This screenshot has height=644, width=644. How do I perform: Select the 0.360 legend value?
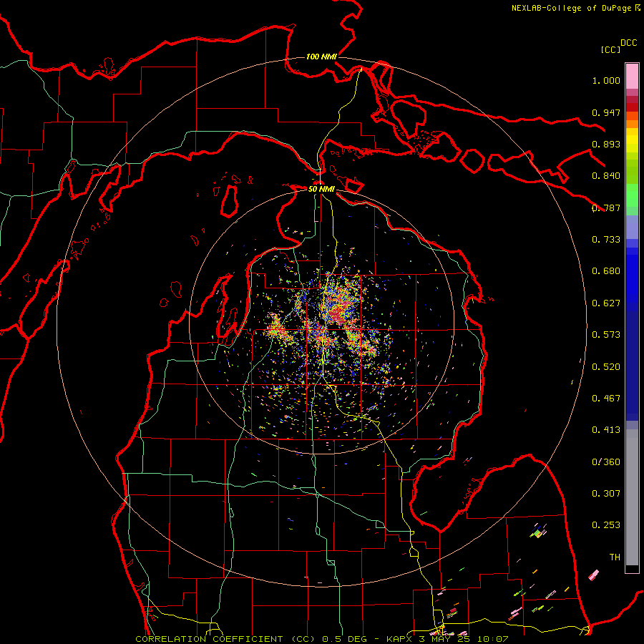click(606, 462)
